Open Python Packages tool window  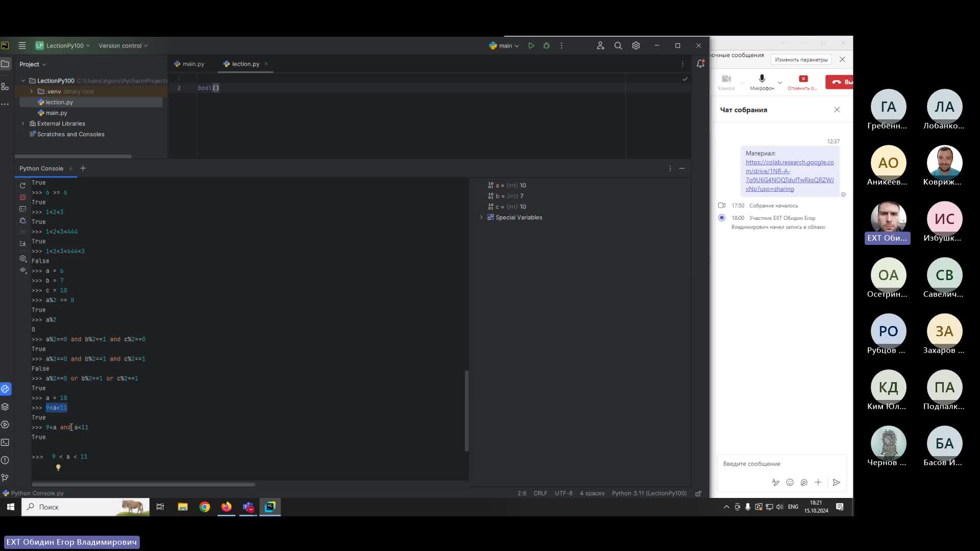click(5, 407)
